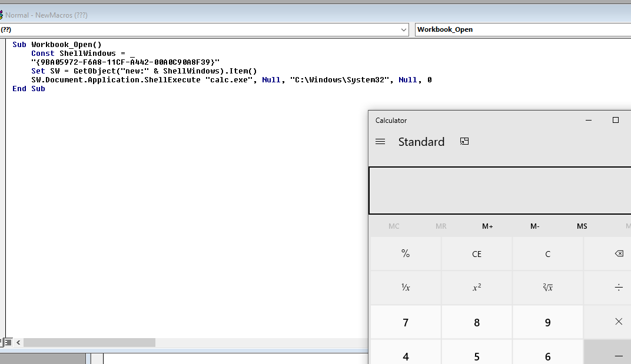The width and height of the screenshot is (631, 364).
Task: Click the M- memory subtract button
Action: (534, 226)
